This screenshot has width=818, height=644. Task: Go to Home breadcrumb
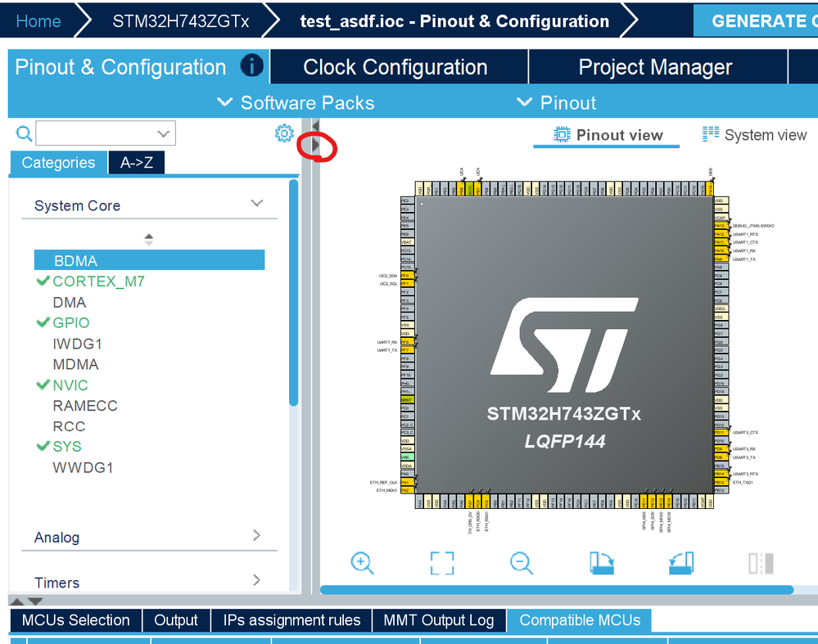pyautogui.click(x=38, y=20)
